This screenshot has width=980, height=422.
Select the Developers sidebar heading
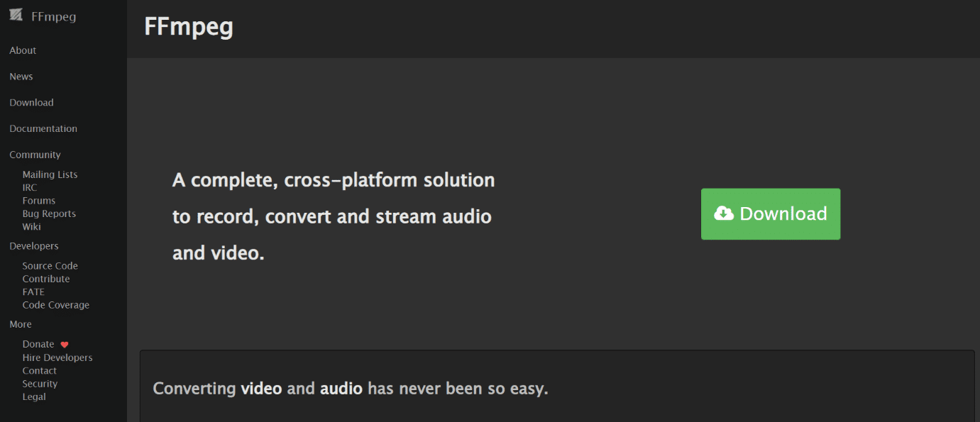[34, 246]
